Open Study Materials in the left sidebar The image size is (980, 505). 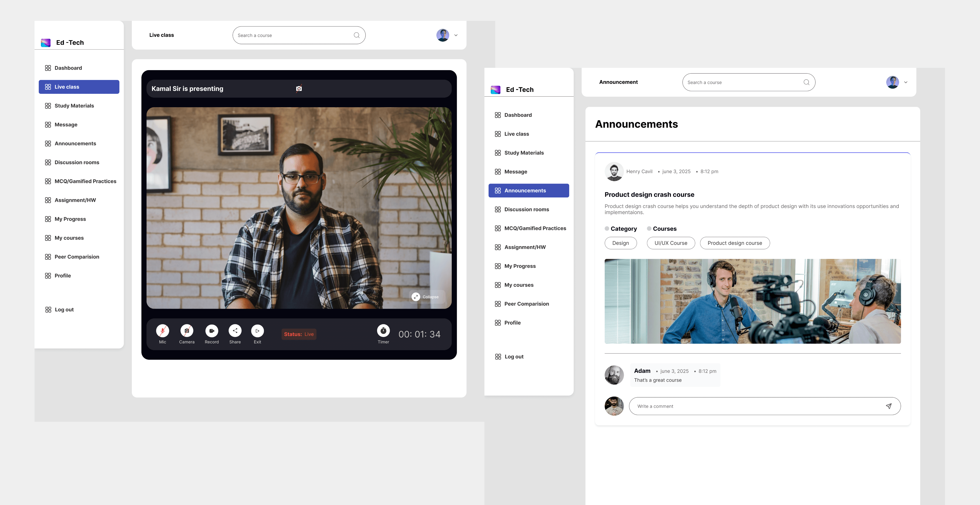click(x=74, y=106)
